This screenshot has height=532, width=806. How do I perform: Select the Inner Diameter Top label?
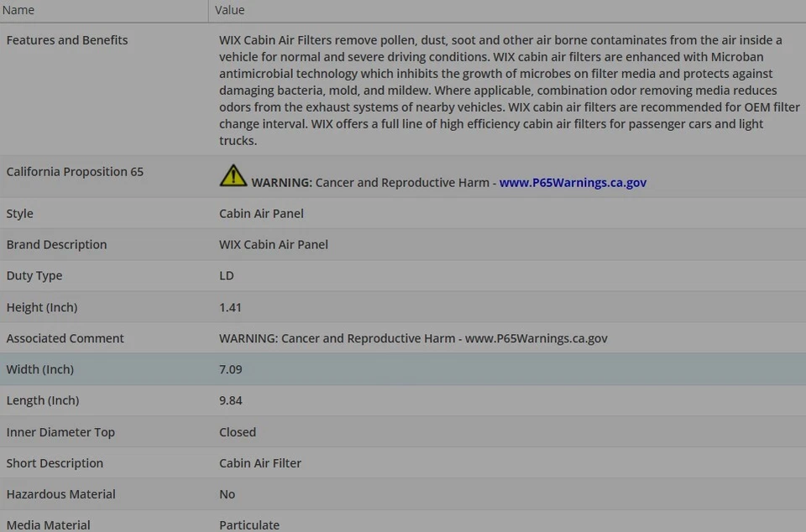click(60, 432)
